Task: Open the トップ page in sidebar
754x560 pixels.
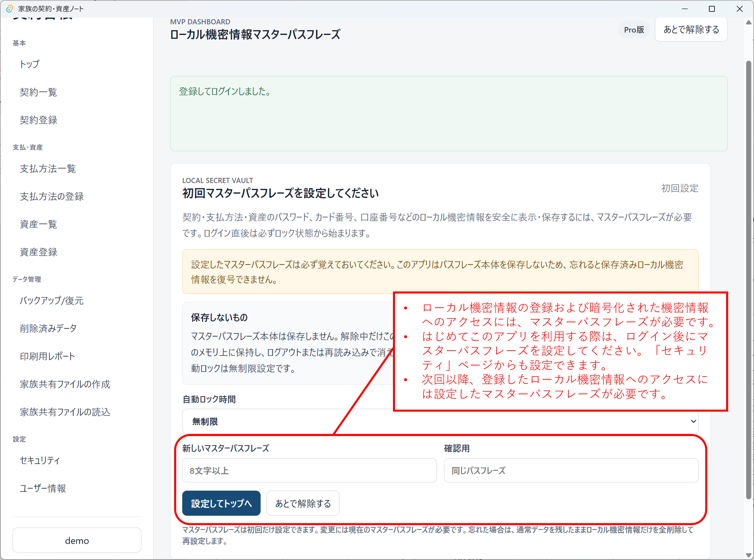Action: tap(30, 64)
